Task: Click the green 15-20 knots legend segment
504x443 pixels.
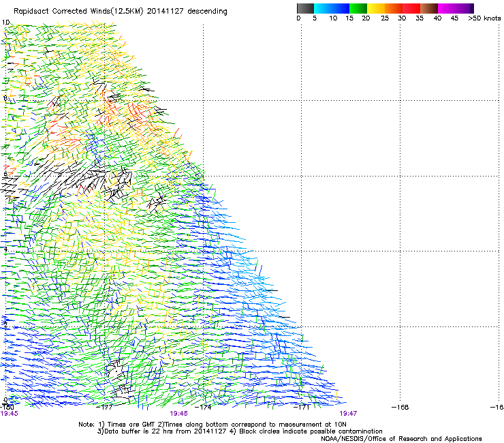Action: click(358, 8)
